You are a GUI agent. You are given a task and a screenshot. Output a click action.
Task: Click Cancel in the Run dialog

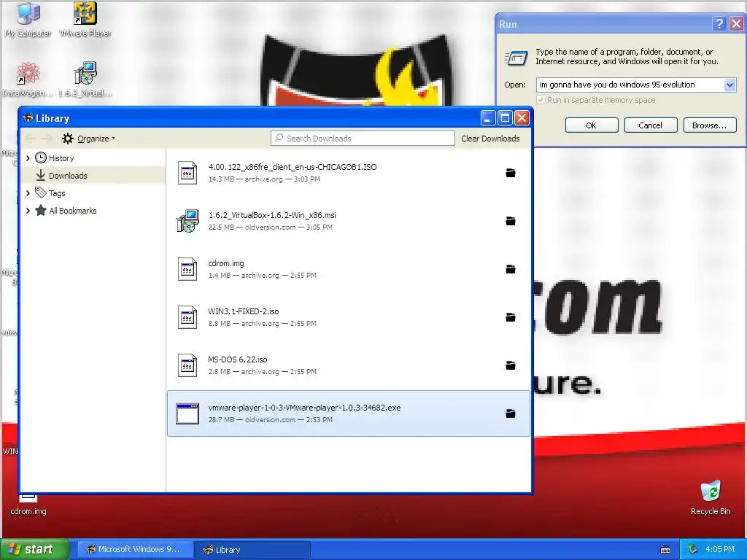650,125
